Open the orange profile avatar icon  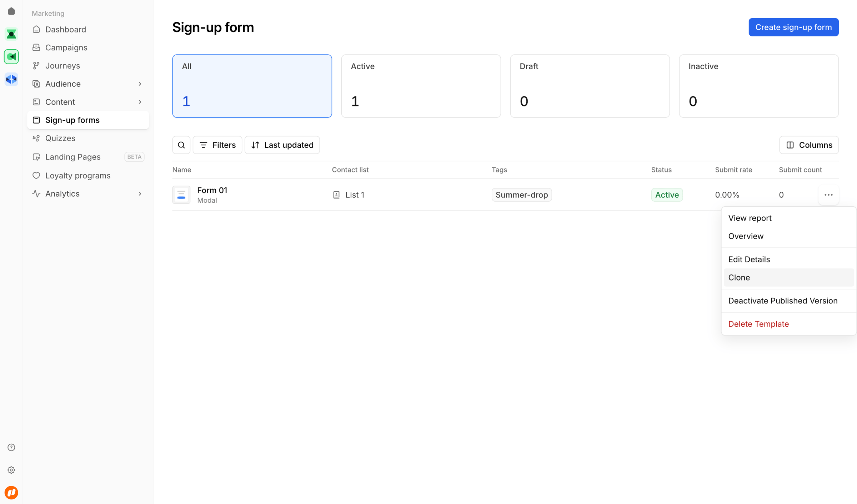click(x=11, y=493)
